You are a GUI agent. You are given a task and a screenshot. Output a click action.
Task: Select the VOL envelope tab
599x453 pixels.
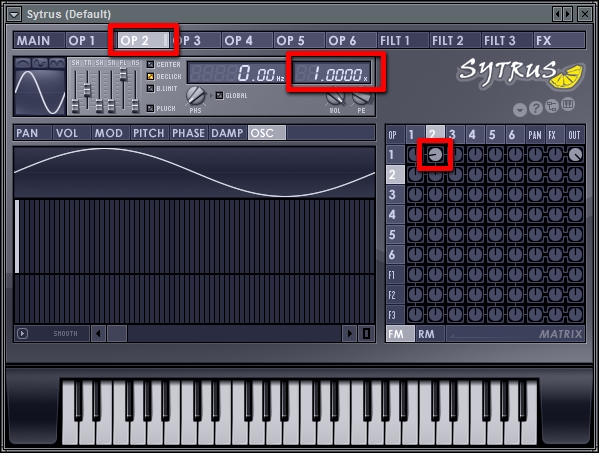point(72,133)
